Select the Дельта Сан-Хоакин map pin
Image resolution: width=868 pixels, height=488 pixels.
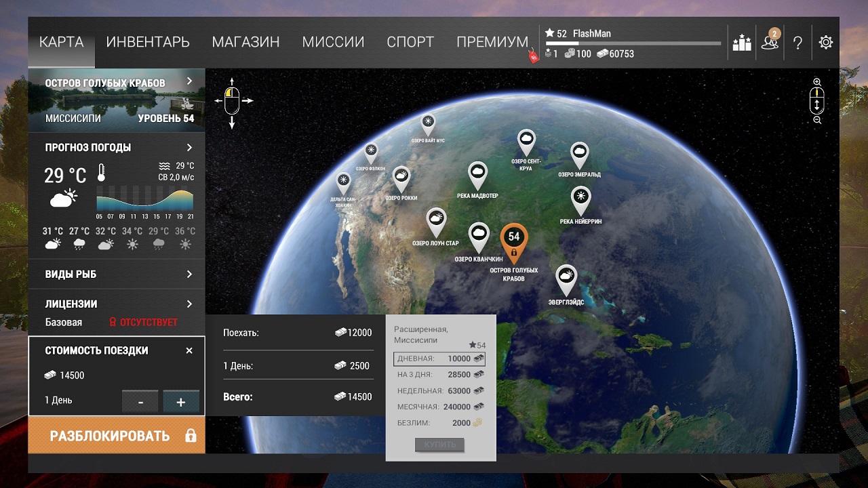point(344,182)
